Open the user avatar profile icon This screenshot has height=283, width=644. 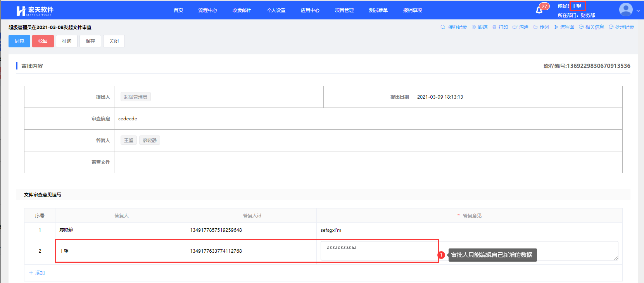[x=625, y=10]
